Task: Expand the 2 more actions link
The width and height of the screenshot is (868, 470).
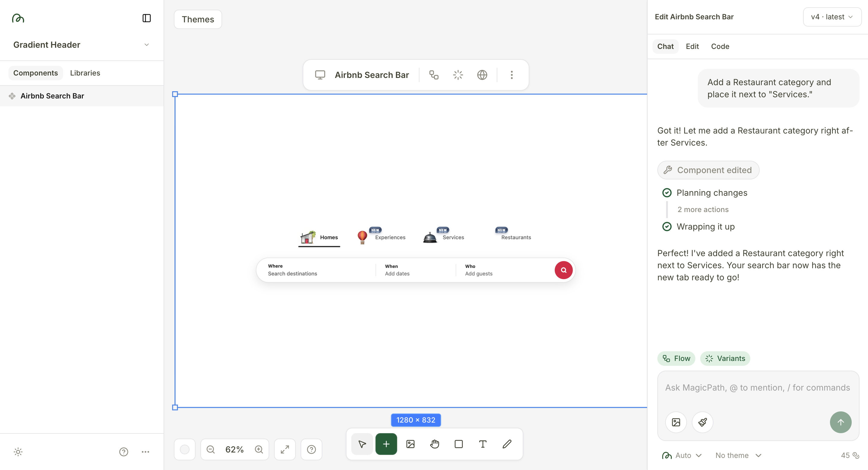Action: point(703,209)
